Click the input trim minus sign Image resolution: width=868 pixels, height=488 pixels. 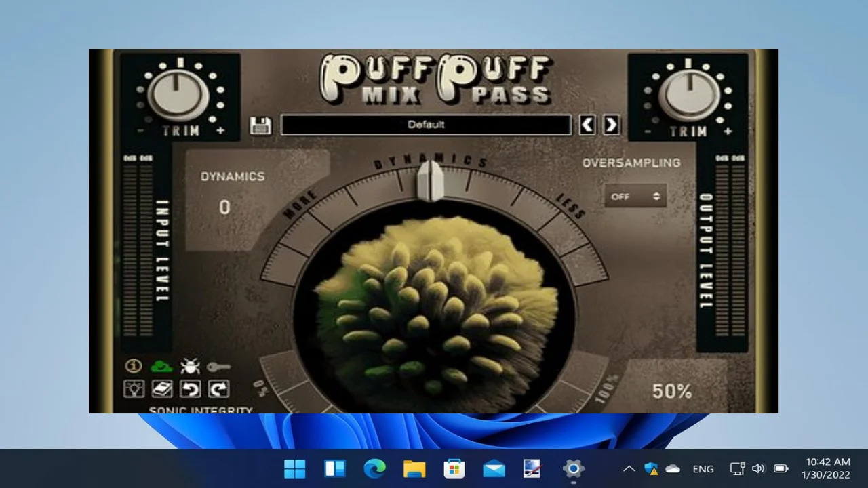click(140, 131)
